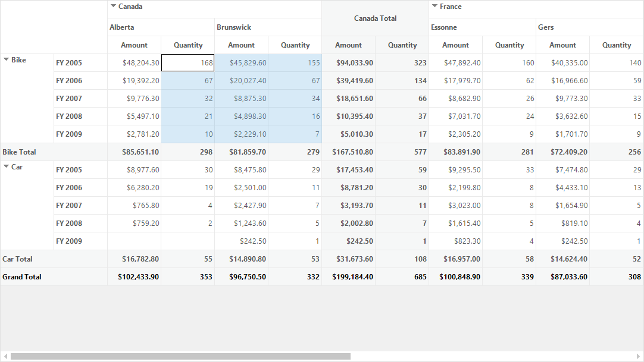
Task: Select the Alberta column header
Action: [161, 27]
